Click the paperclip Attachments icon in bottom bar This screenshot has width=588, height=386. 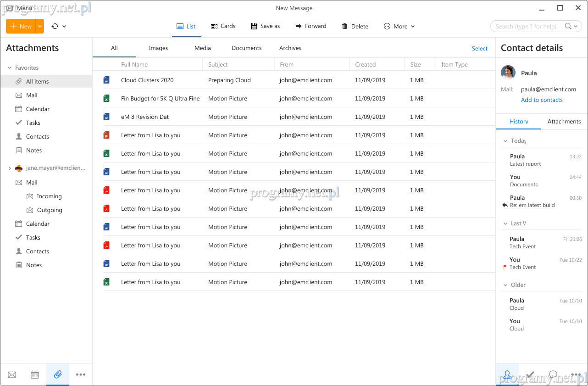click(58, 375)
